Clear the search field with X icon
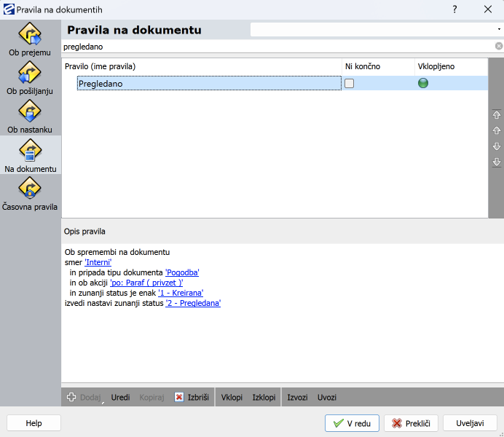504x437 pixels. point(499,46)
